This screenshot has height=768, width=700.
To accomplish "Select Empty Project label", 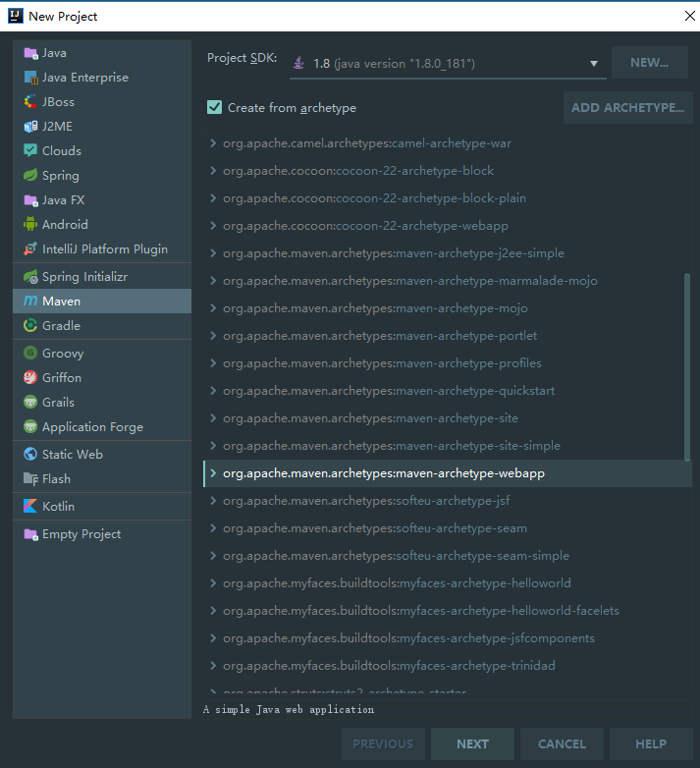I will pos(81,534).
